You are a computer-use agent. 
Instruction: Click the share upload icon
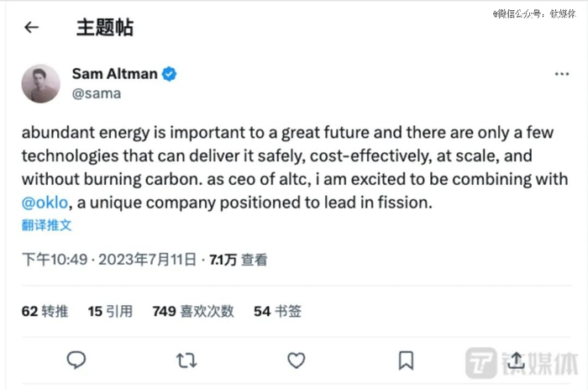pos(516,361)
